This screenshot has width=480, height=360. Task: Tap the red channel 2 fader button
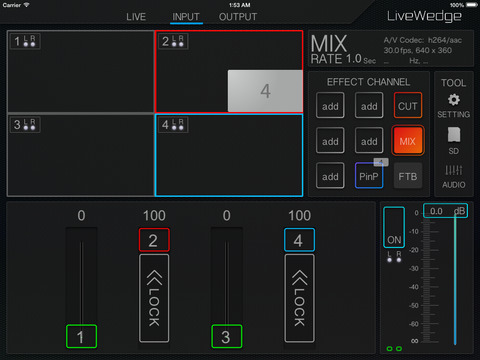(x=154, y=240)
